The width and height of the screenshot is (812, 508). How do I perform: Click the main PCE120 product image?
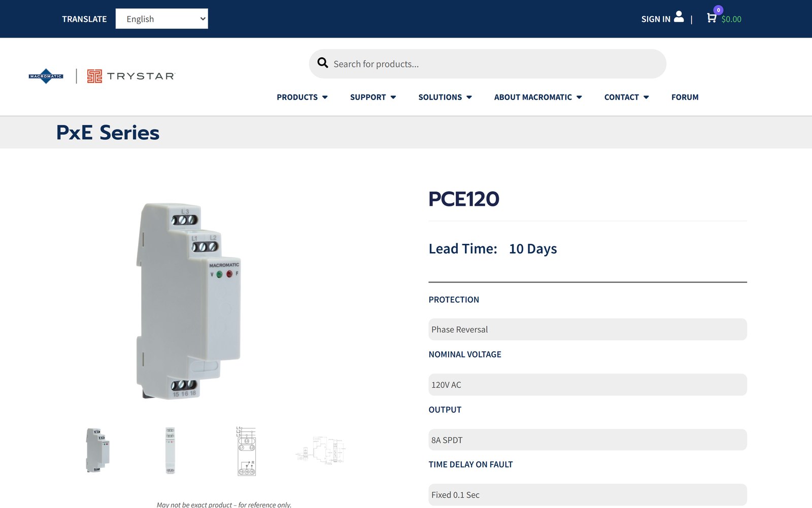tap(188, 301)
